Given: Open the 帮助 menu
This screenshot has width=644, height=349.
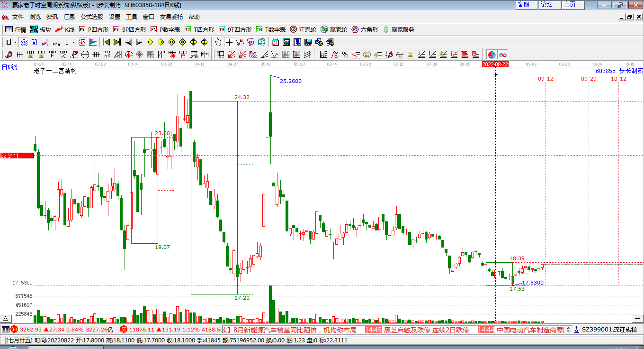Looking at the screenshot, I should click(194, 17).
